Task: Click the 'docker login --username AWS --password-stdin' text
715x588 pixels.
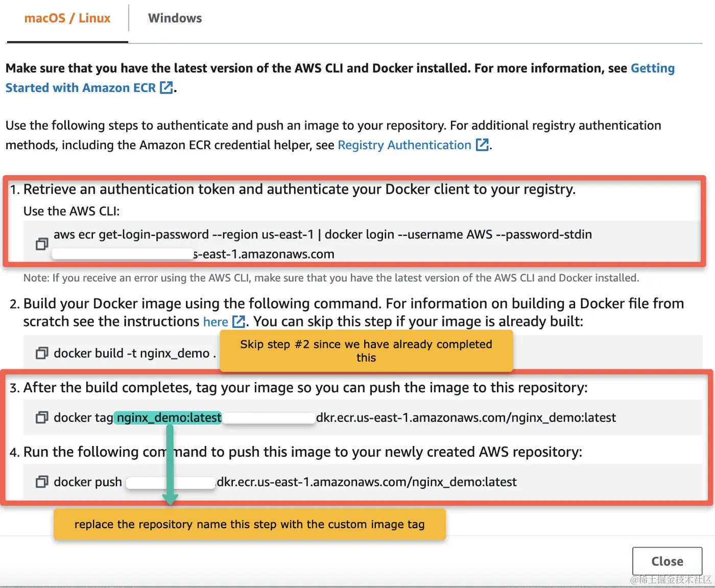Action: tap(458, 234)
